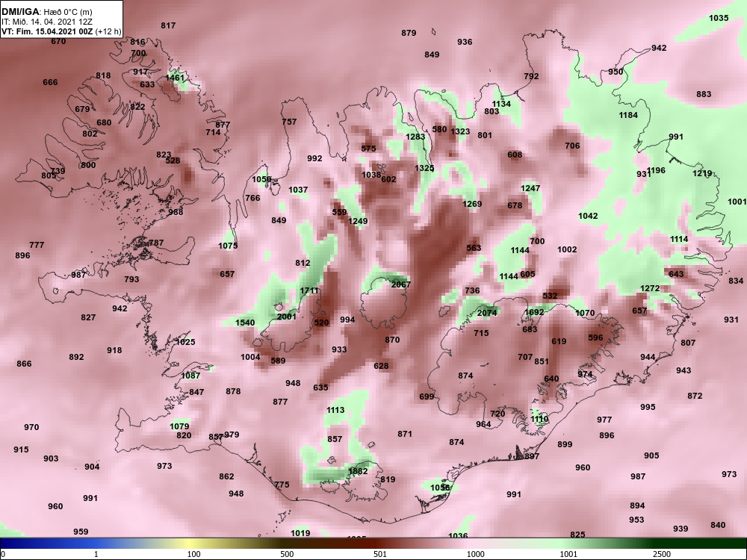Click the 575 height value
747x560 pixels.
point(368,148)
